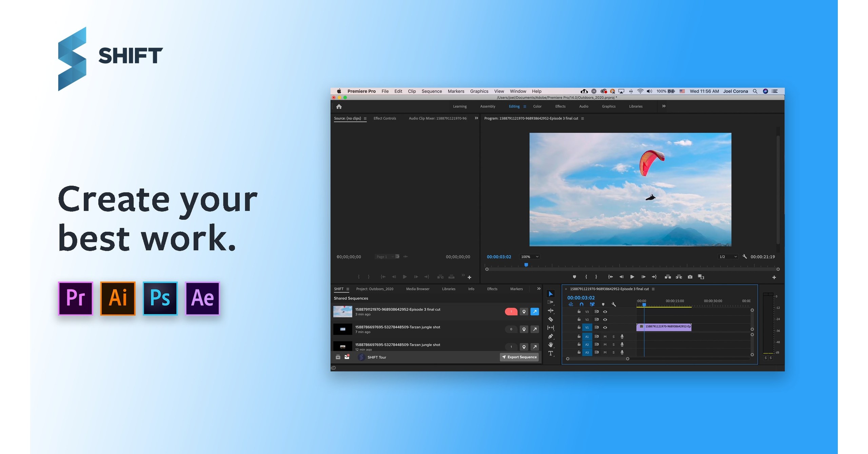Image resolution: width=868 pixels, height=454 pixels.
Task: Click the Export Frame camera icon
Action: click(x=691, y=277)
